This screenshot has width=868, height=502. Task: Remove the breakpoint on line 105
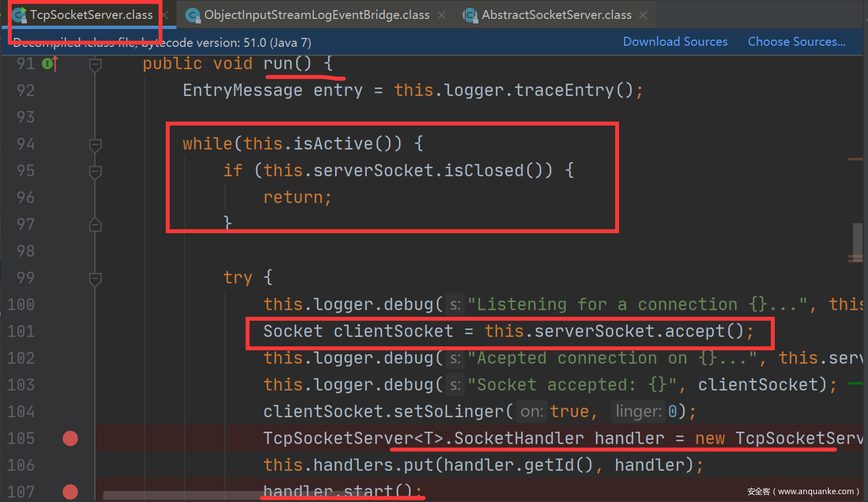pos(70,438)
